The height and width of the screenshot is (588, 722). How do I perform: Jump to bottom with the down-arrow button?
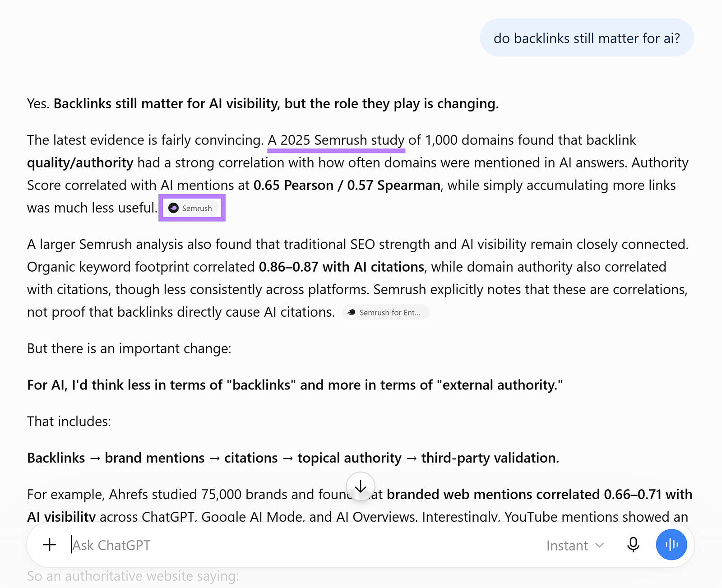361,486
